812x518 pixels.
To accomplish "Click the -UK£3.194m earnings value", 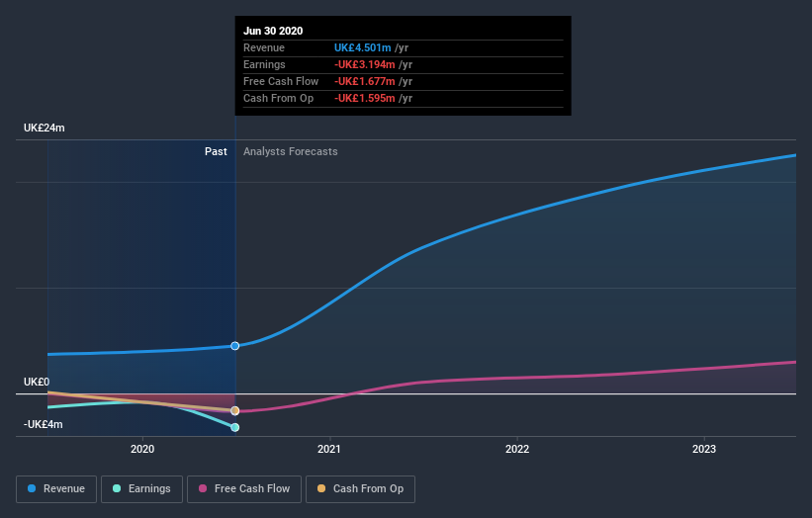I will [x=365, y=64].
